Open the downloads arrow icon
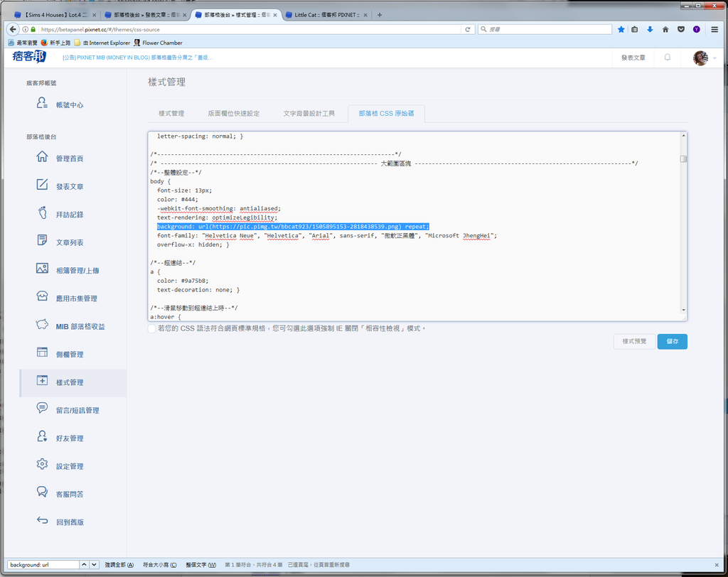This screenshot has width=728, height=577. [x=650, y=29]
